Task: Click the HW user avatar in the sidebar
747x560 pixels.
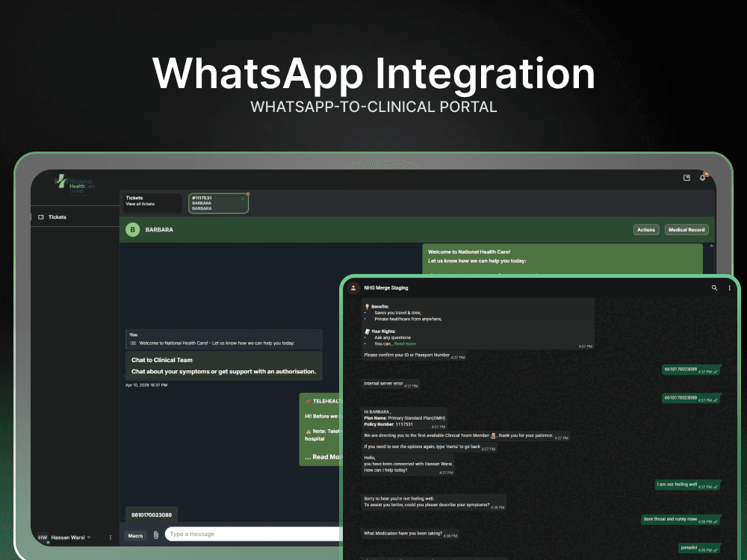Action: (x=43, y=537)
